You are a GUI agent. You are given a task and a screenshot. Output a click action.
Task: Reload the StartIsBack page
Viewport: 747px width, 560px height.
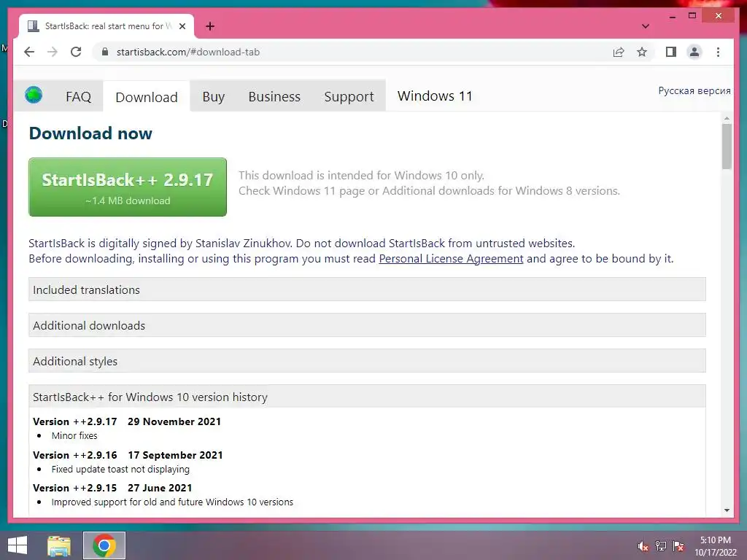76,52
